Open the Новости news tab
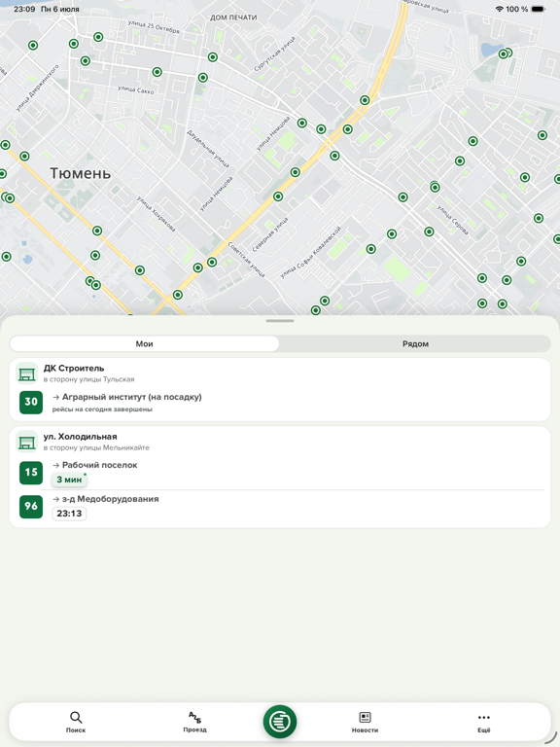Viewport: 560px width, 747px height. 365,722
